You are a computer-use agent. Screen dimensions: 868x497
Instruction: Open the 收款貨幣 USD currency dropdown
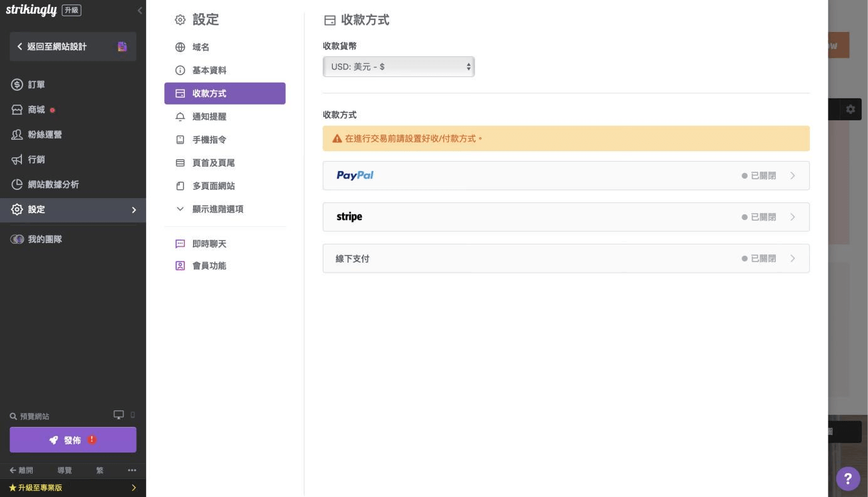click(399, 66)
